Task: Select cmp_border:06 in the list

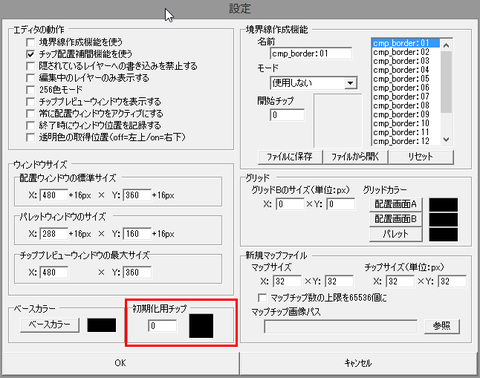Action: [x=406, y=88]
